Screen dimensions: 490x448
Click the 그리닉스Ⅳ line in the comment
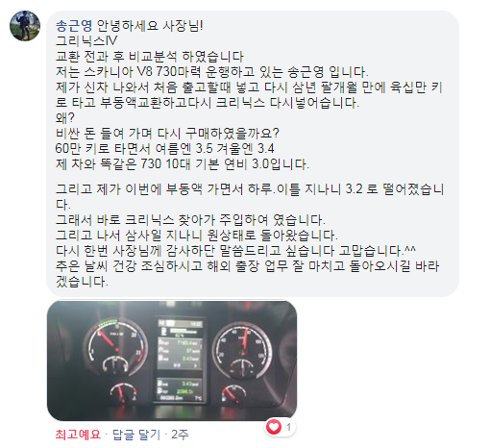86,41
